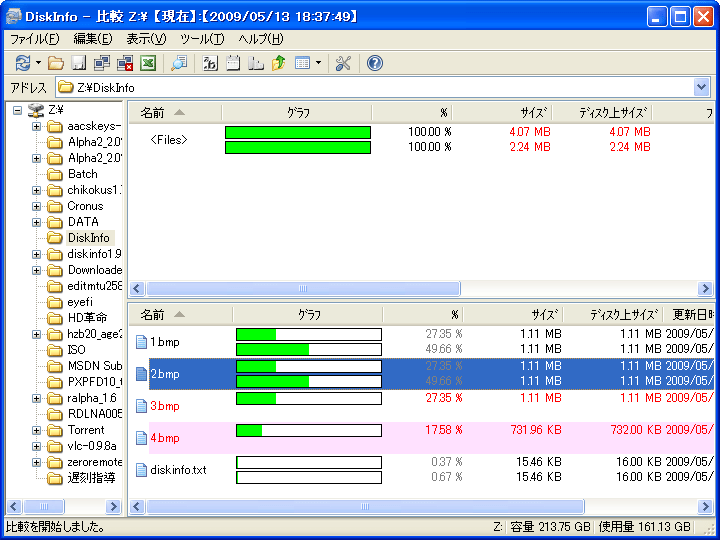Select the ISO folder in tree
720x540 pixels.
[x=76, y=350]
